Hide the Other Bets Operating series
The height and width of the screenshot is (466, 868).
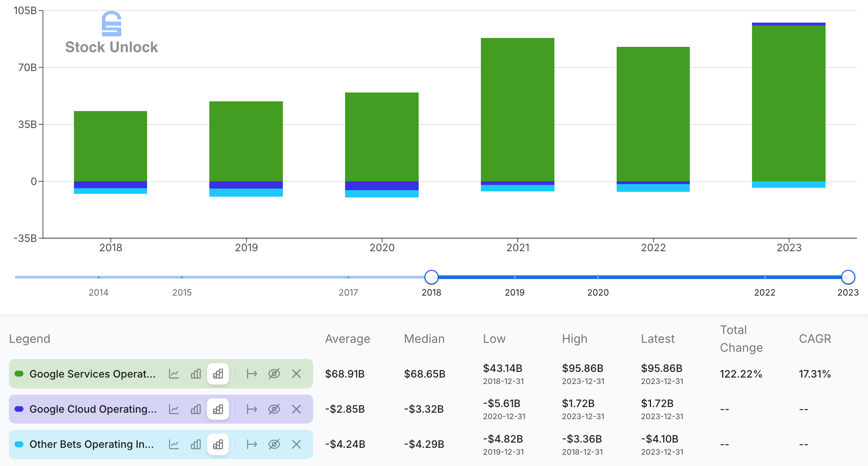pyautogui.click(x=274, y=444)
